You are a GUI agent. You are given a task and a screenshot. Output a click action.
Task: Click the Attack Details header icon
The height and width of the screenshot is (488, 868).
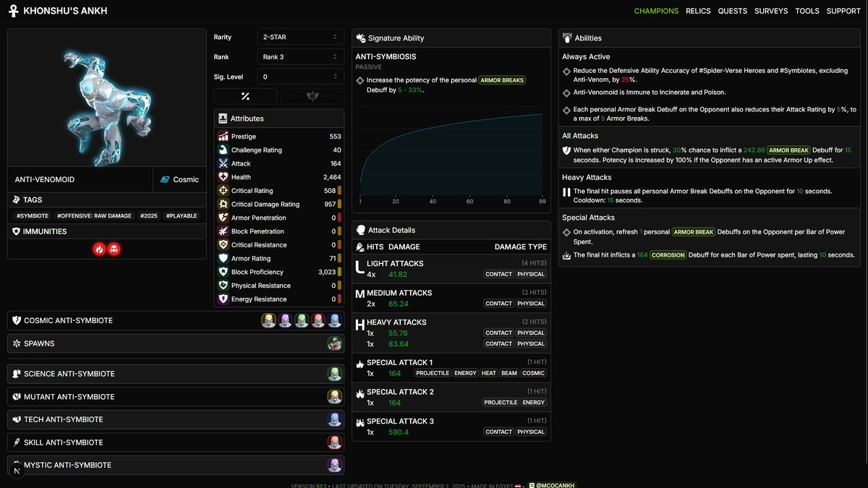[360, 230]
